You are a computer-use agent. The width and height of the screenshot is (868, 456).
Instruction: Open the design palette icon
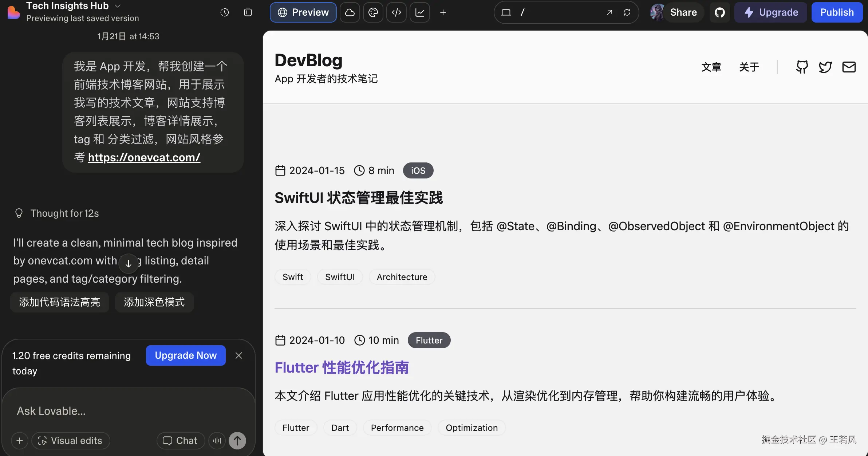click(x=373, y=12)
